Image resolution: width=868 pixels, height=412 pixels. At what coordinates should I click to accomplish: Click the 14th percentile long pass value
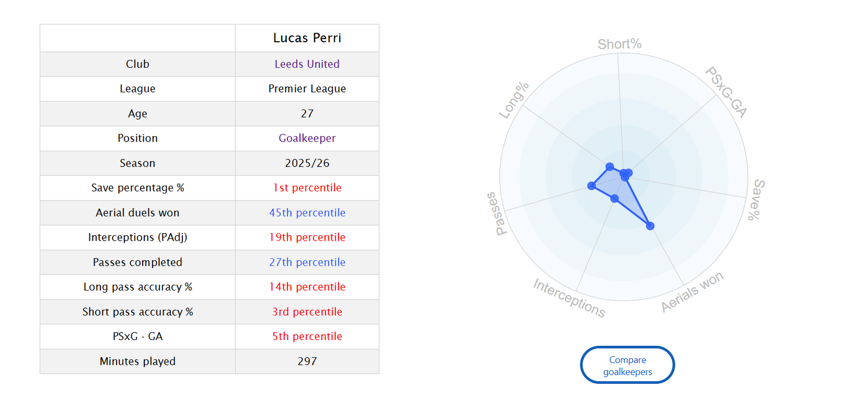click(307, 287)
